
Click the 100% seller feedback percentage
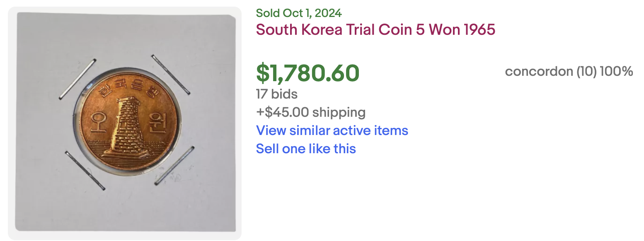coord(616,72)
